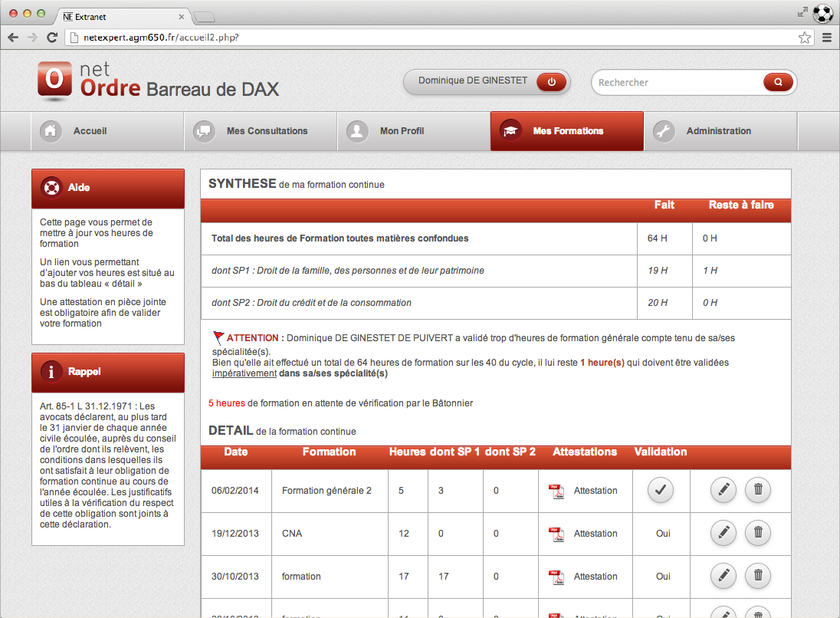Open the Mon Profil tab

[x=402, y=131]
